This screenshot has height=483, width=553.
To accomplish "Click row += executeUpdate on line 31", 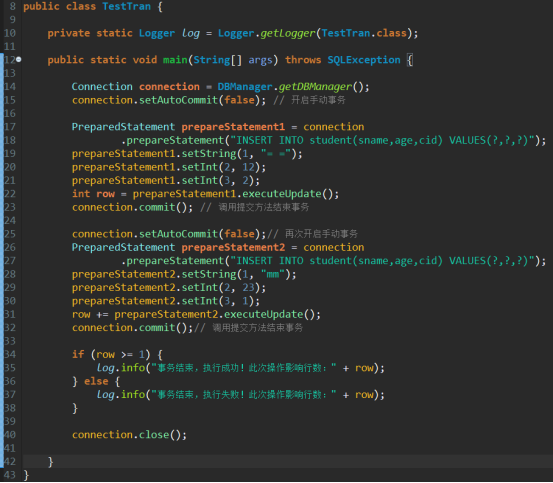I will click(196, 314).
